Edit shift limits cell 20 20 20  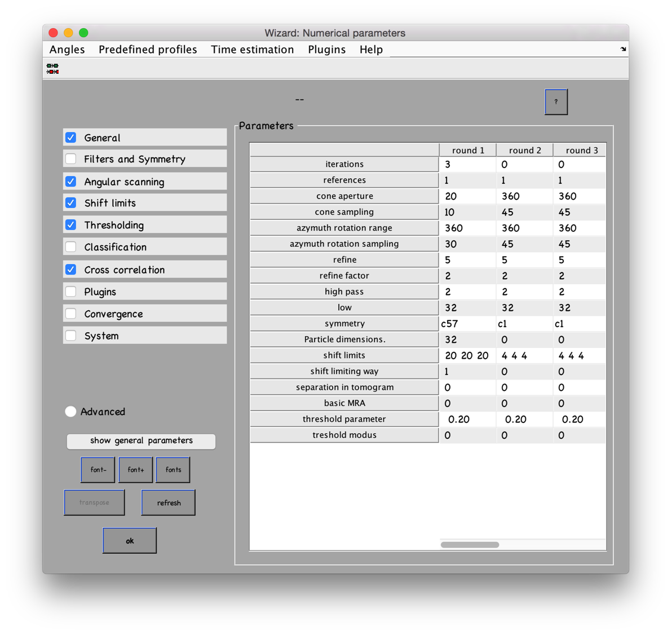coord(467,355)
